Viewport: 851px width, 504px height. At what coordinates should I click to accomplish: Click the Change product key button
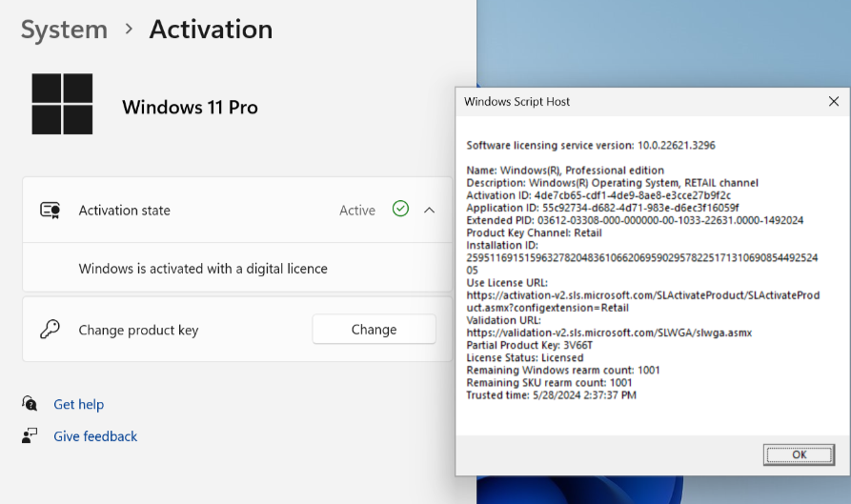coord(374,330)
